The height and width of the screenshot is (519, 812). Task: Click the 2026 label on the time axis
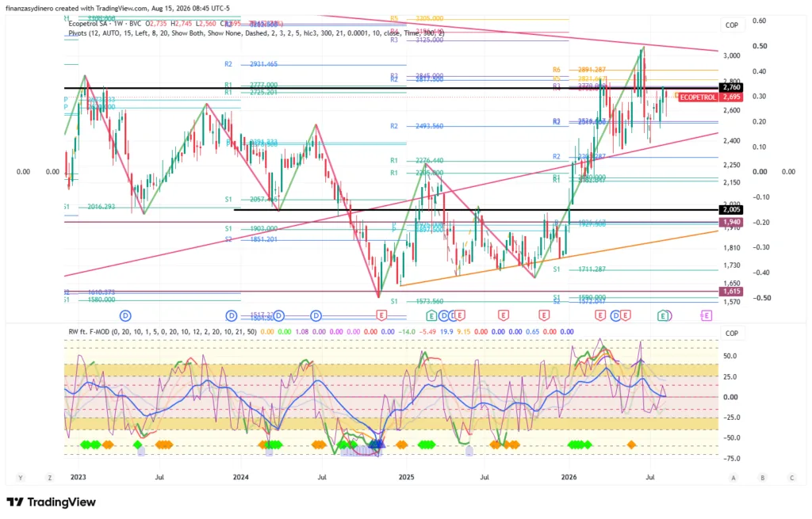569,477
